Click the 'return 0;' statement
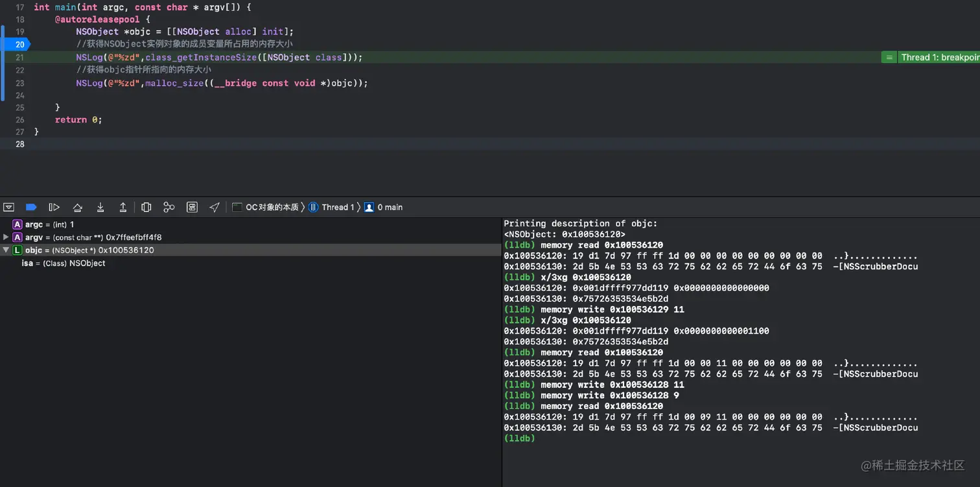This screenshot has height=487, width=980. (x=78, y=120)
